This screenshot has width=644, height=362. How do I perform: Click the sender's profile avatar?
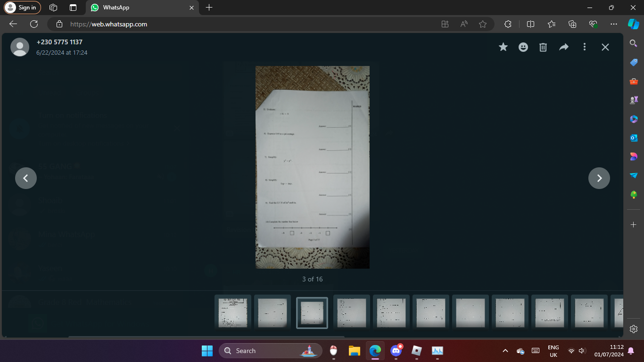(20, 47)
